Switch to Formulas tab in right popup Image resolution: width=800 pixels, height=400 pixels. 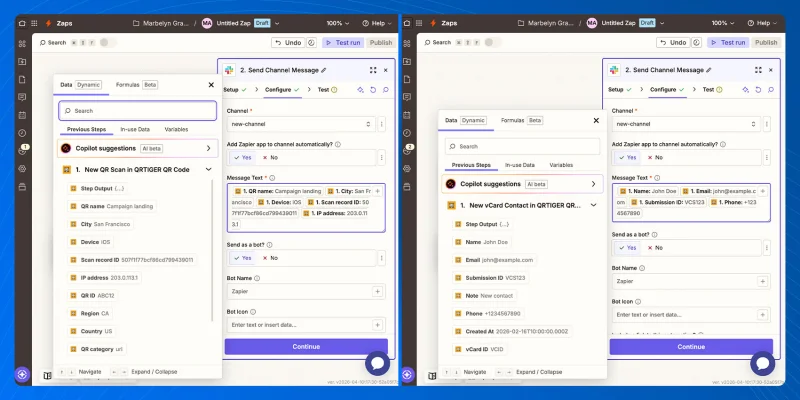(x=521, y=120)
